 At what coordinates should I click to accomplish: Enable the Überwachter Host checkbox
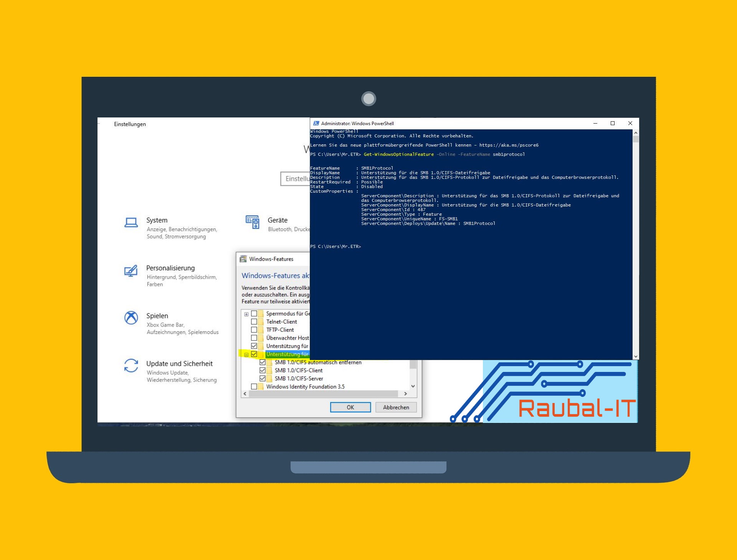(x=254, y=338)
